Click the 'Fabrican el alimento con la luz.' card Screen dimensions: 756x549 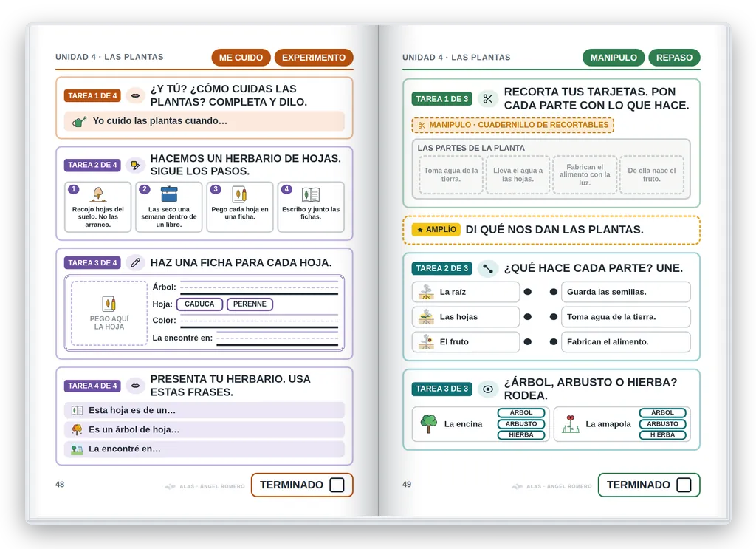click(x=585, y=174)
